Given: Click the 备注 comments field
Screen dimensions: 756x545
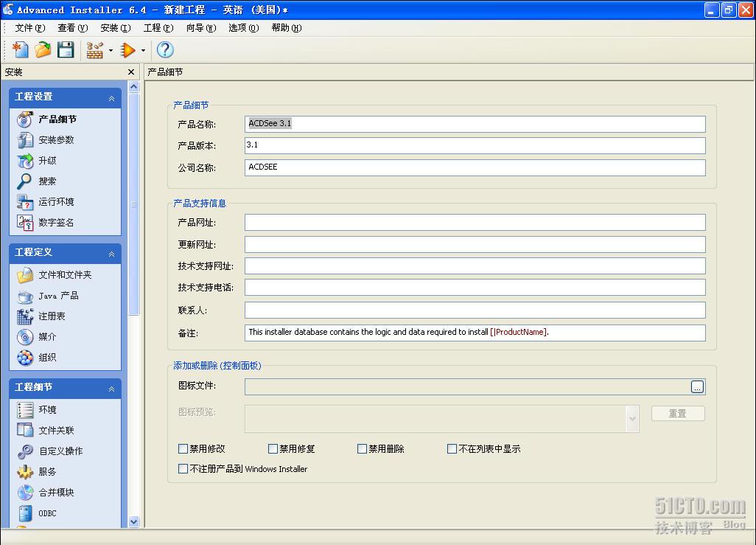Looking at the screenshot, I should click(475, 333).
